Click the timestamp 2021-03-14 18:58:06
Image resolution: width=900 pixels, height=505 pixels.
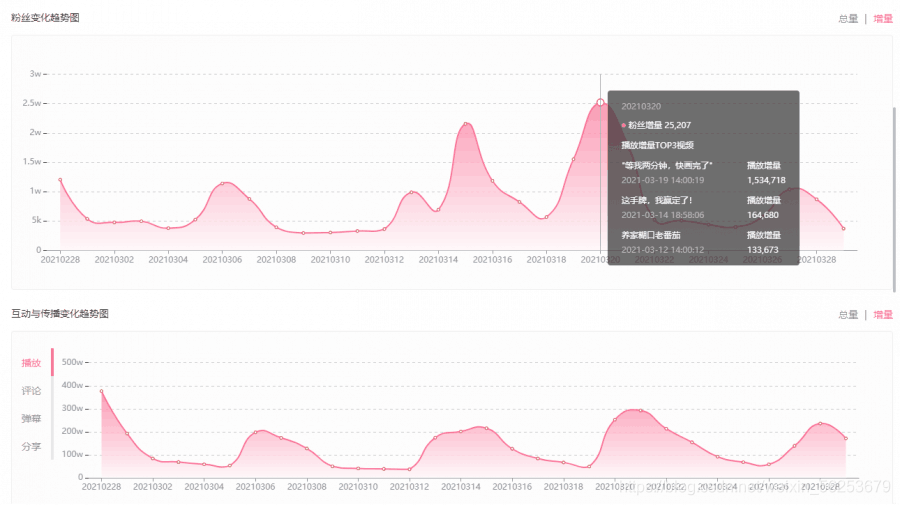(x=662, y=215)
